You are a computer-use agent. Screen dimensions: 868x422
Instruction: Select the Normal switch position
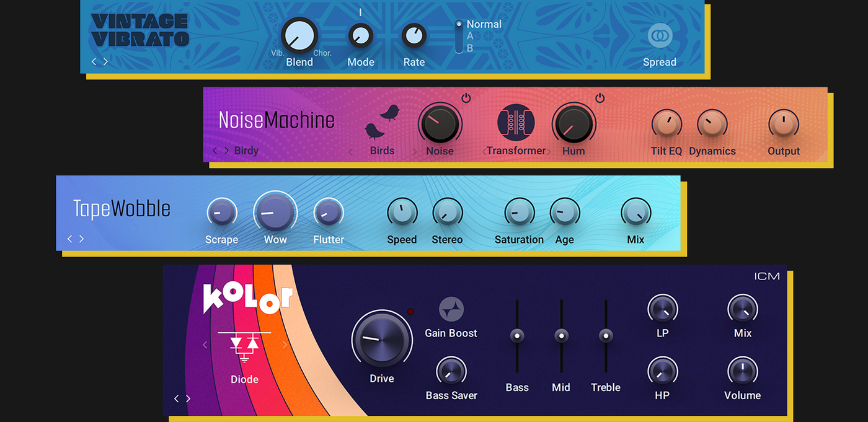pyautogui.click(x=484, y=24)
